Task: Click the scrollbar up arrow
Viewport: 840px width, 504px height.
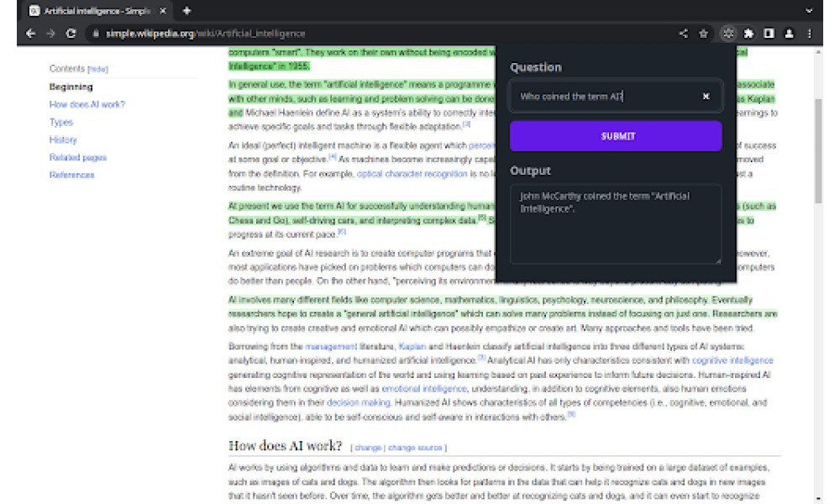Action: [818, 52]
